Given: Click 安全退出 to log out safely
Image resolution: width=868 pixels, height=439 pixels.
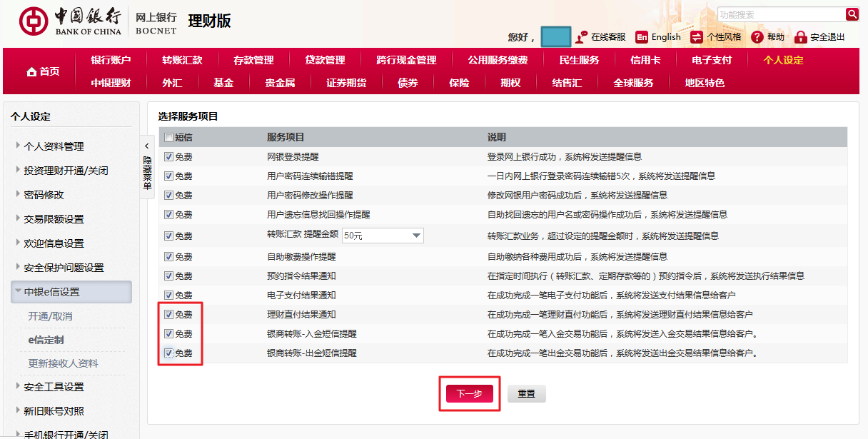Looking at the screenshot, I should point(819,37).
